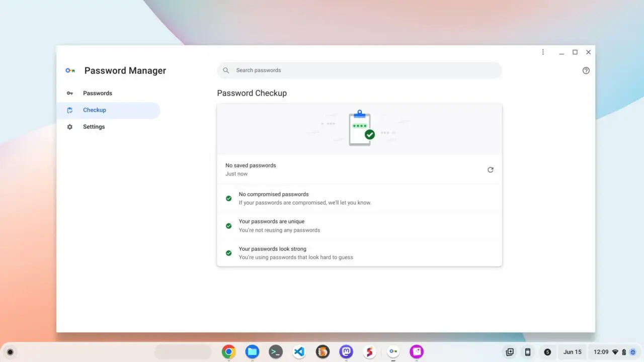Click the Password Checkup heading
Screen dimensions: 644x362
pos(252,93)
